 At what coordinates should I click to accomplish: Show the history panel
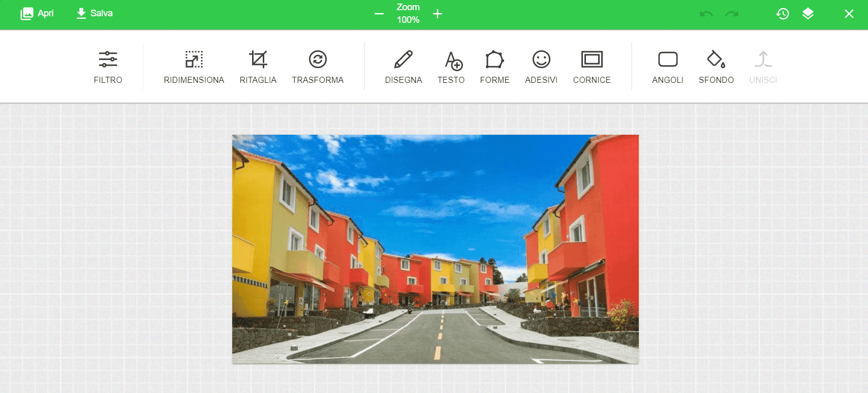[x=783, y=14]
